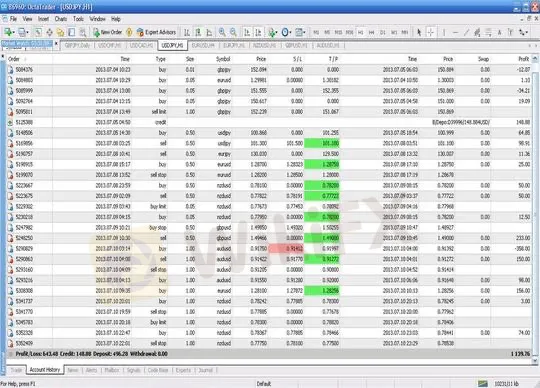Select the Crosshair cursor tool
The image size is (540, 388).
tap(430, 32)
